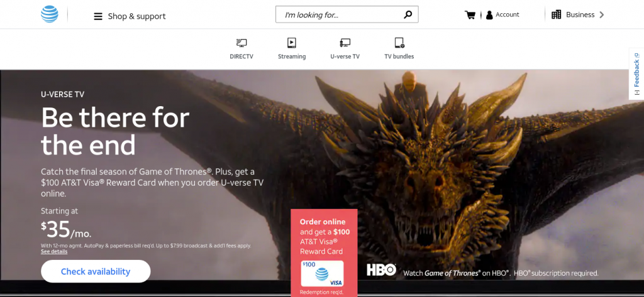Click the Account person icon
Viewport: 644px width, 297px height.
tap(489, 15)
